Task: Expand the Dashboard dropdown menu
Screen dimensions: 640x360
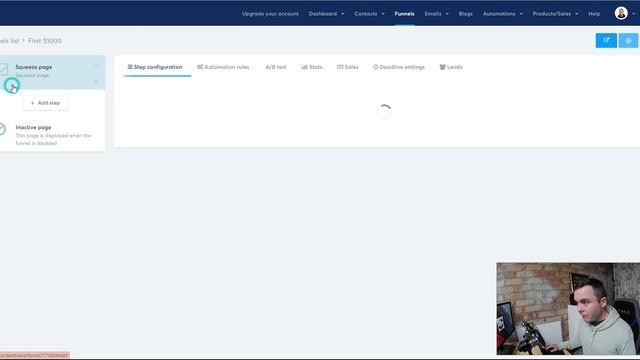Action: click(326, 14)
